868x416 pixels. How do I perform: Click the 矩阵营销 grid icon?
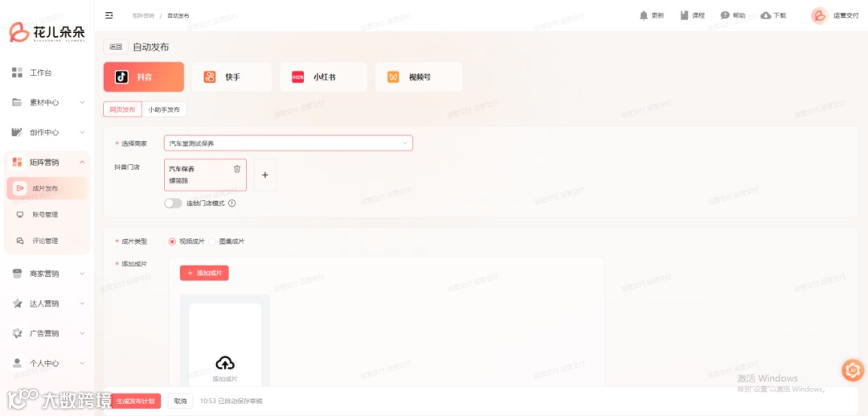click(17, 162)
